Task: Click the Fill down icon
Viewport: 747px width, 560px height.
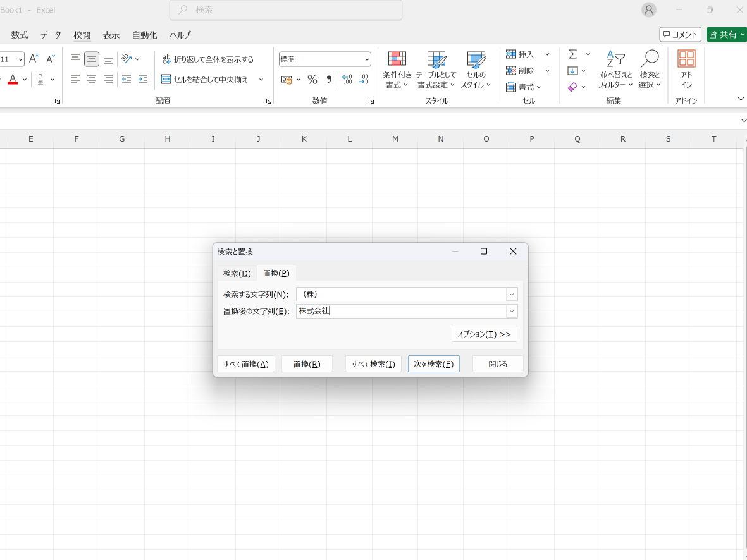Action: [573, 71]
